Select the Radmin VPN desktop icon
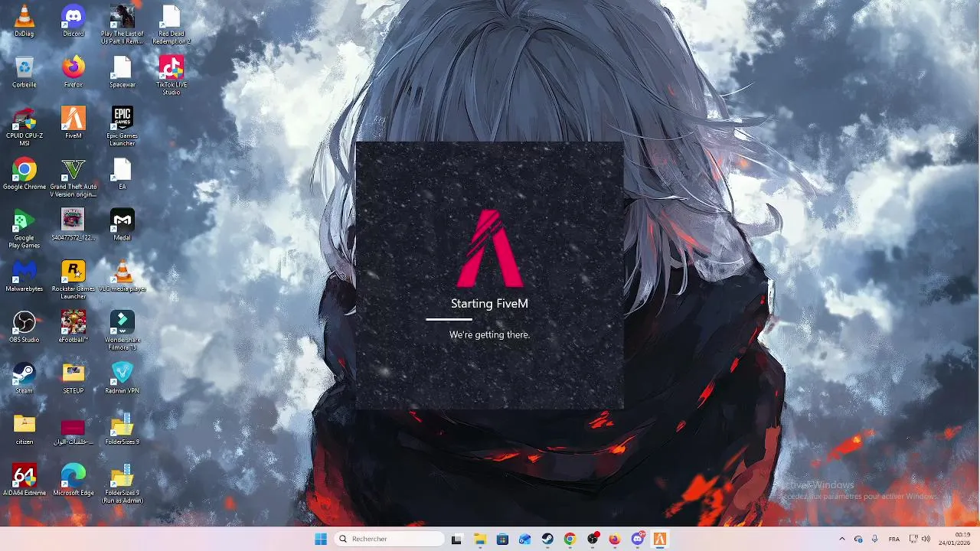This screenshot has width=980, height=551. [x=122, y=378]
